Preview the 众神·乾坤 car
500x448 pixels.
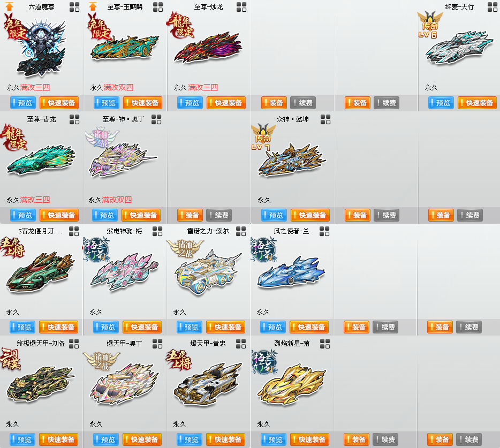coord(274,215)
